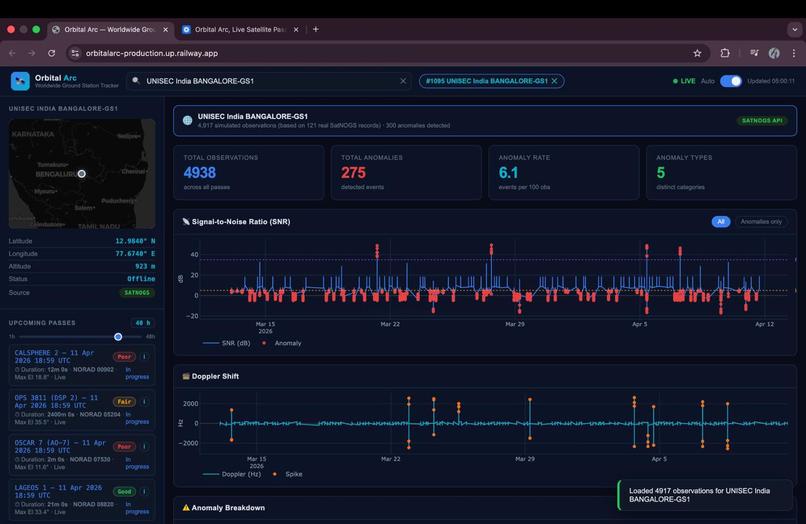Click the Offline status value
This screenshot has height=524, width=806.
click(141, 279)
